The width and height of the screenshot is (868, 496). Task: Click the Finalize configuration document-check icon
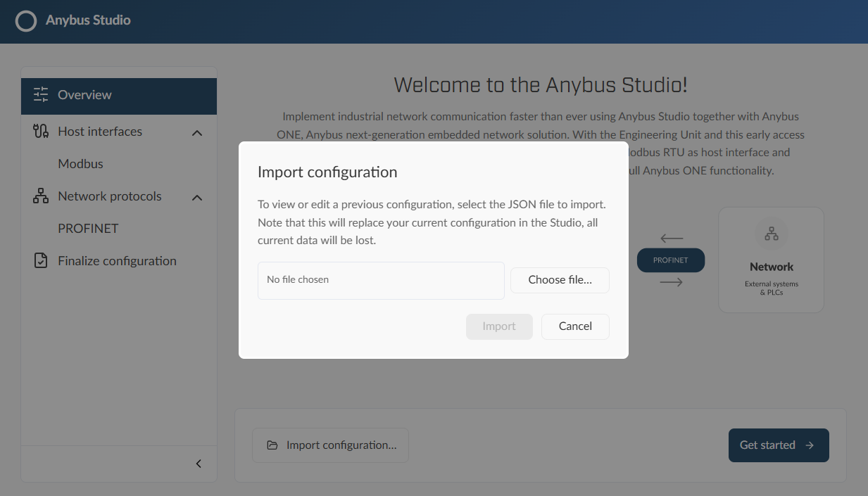(41, 261)
